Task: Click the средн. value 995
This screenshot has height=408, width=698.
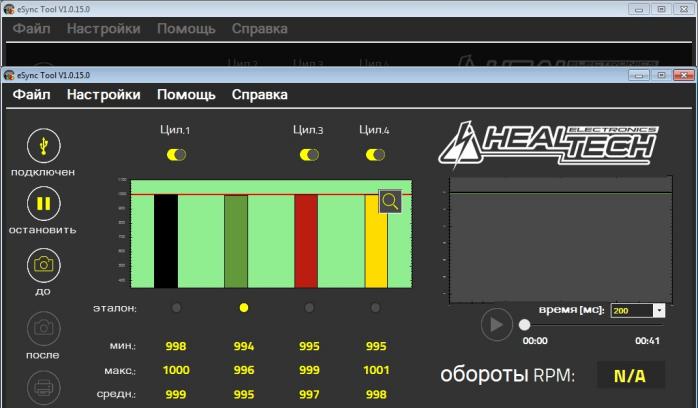Action: pos(243,394)
